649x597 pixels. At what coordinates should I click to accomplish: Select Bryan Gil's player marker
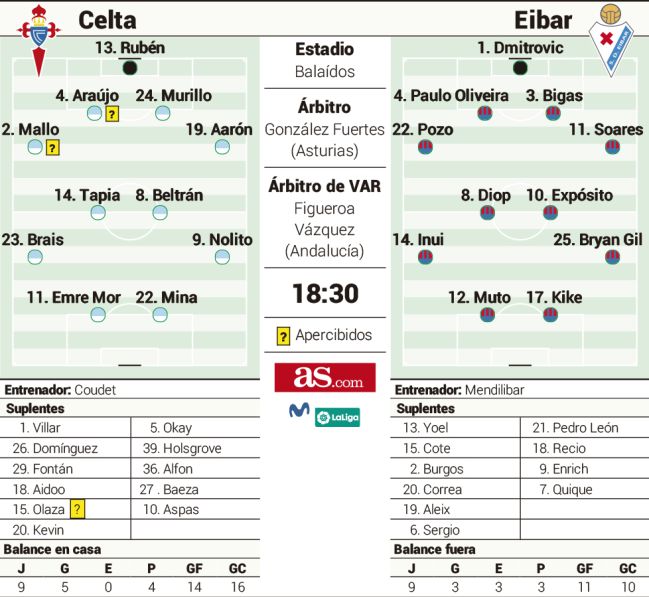[x=612, y=257]
